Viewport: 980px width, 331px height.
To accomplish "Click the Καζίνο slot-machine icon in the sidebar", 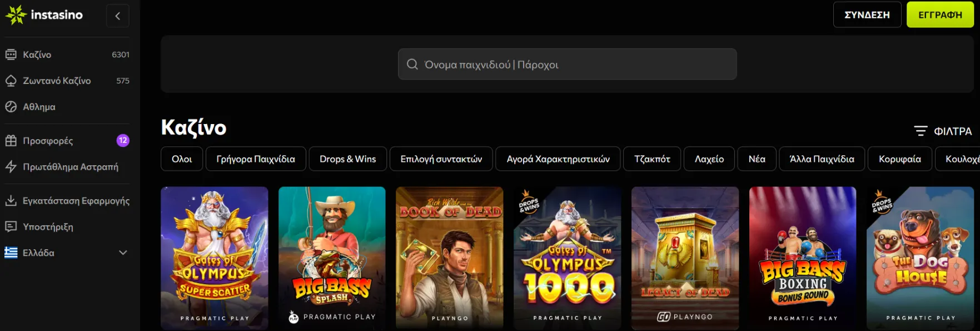I will point(11,55).
